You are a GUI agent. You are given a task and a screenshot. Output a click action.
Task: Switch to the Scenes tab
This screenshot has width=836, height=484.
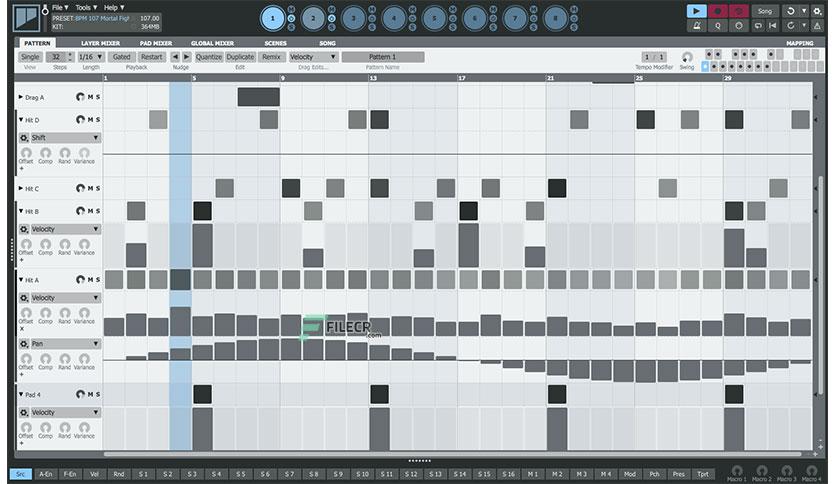275,43
